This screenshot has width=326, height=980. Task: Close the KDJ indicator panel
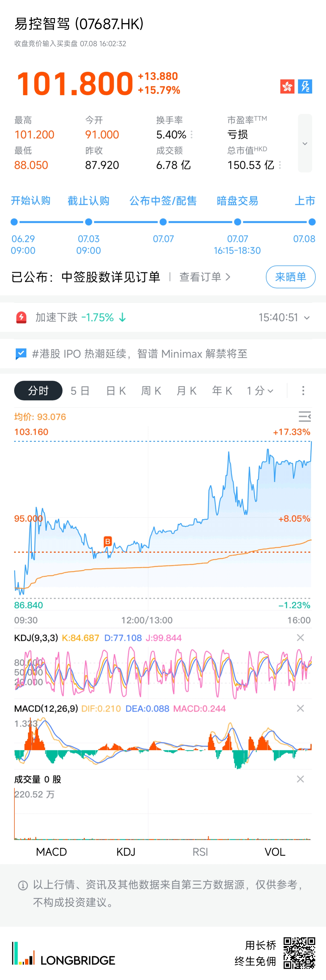(x=300, y=637)
